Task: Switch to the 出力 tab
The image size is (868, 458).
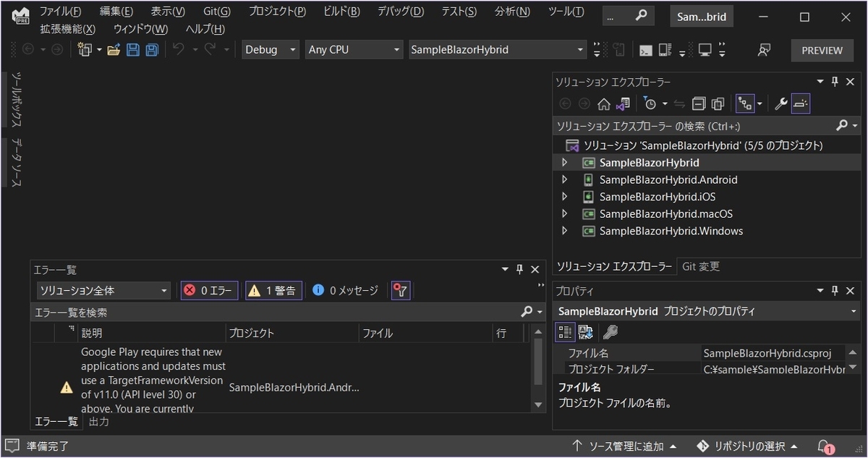Action: [x=99, y=421]
